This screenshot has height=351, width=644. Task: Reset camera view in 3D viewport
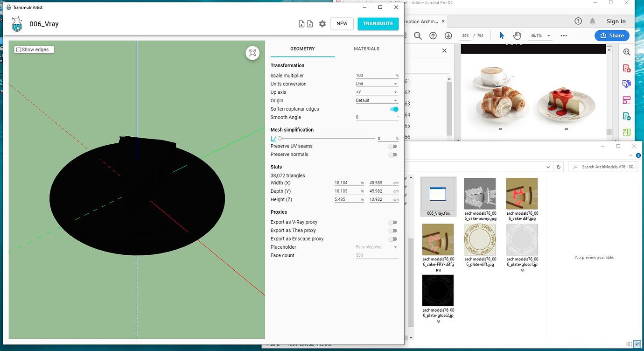point(252,53)
